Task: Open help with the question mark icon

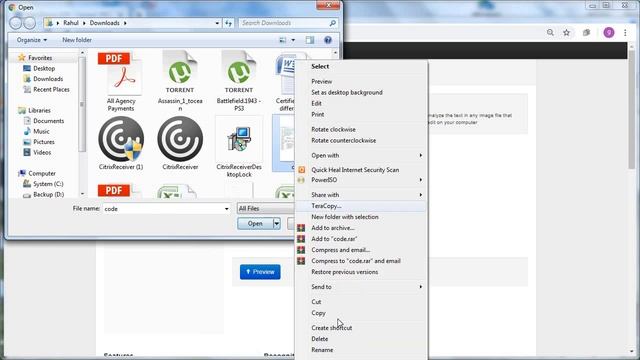Action: 328,40
